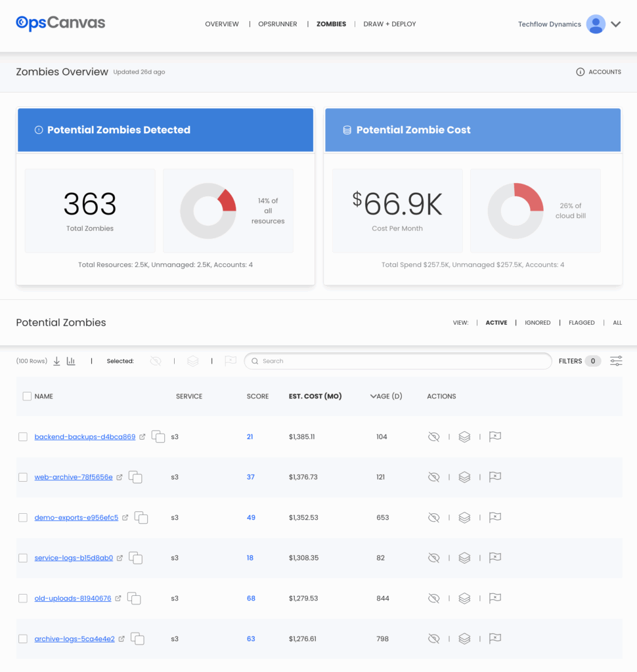Image resolution: width=637 pixels, height=672 pixels.
Task: Toggle the select-all checkbox beside NAME
Action: point(27,396)
